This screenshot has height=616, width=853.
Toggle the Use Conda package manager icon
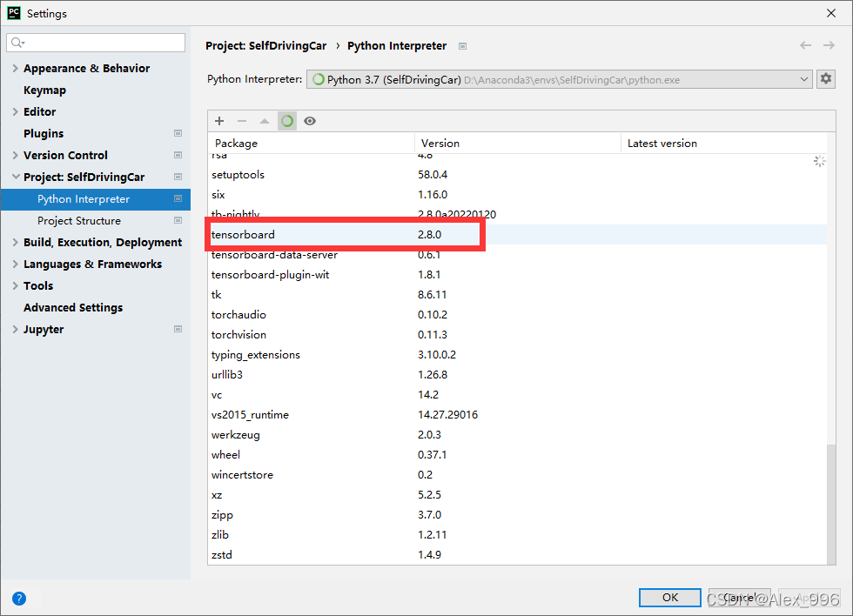tap(287, 121)
